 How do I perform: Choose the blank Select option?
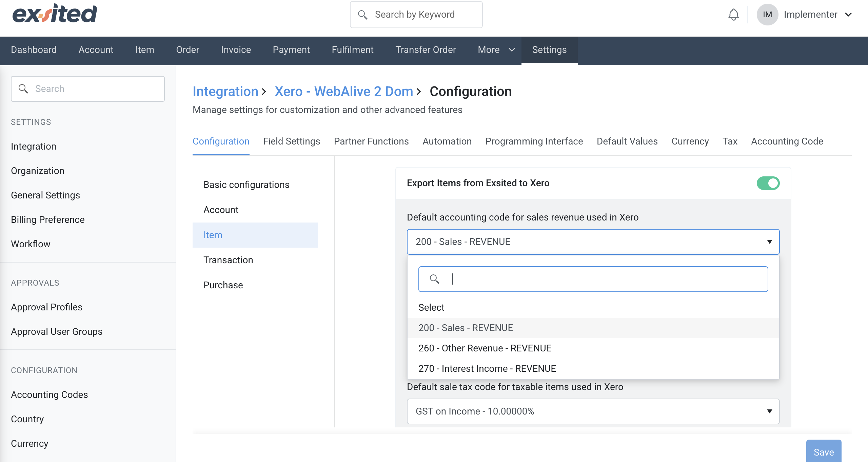click(x=593, y=307)
